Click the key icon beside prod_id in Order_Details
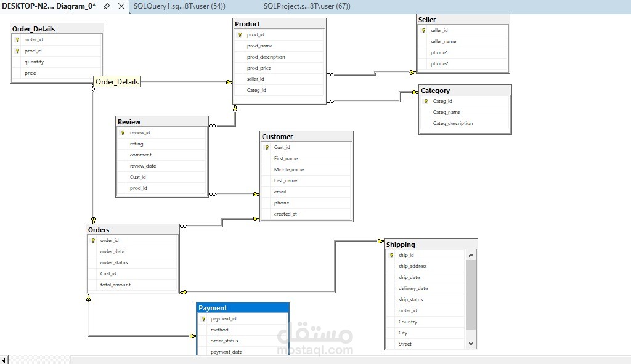 17,51
